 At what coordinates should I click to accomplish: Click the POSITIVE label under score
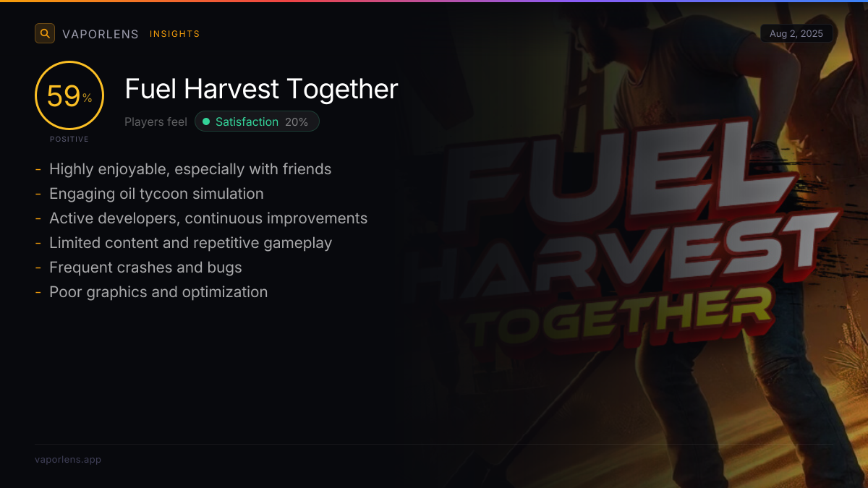pos(69,139)
